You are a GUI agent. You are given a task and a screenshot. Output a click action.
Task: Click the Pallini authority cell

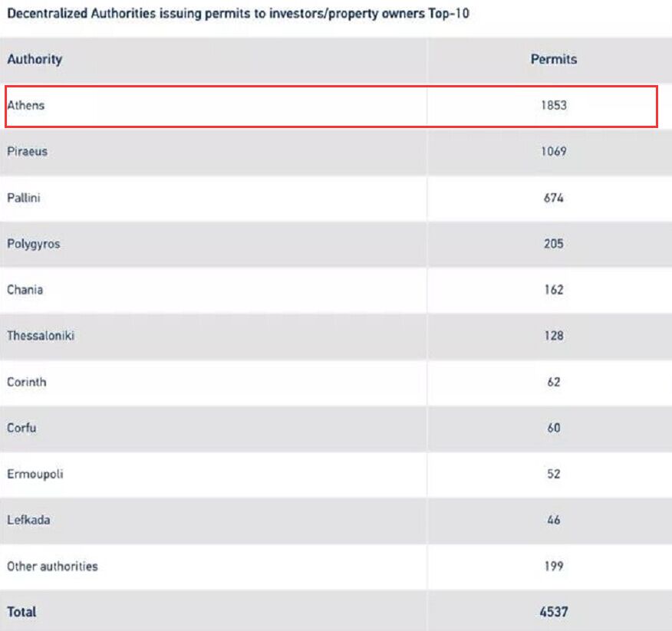[x=24, y=198]
